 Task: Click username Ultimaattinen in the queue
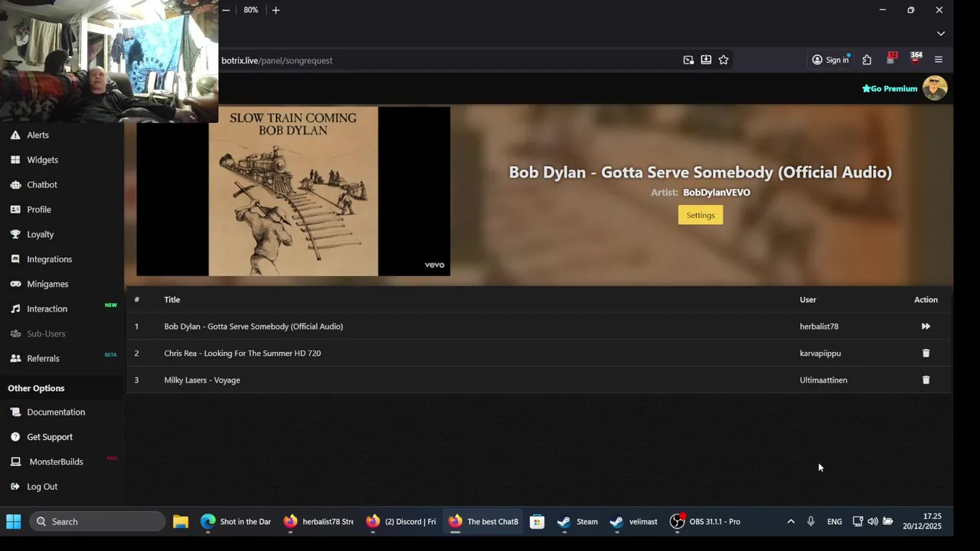tap(823, 380)
